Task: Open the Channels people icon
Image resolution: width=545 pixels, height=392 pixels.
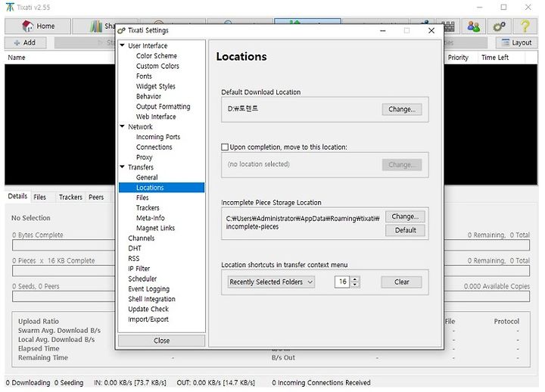Action: 474,26
